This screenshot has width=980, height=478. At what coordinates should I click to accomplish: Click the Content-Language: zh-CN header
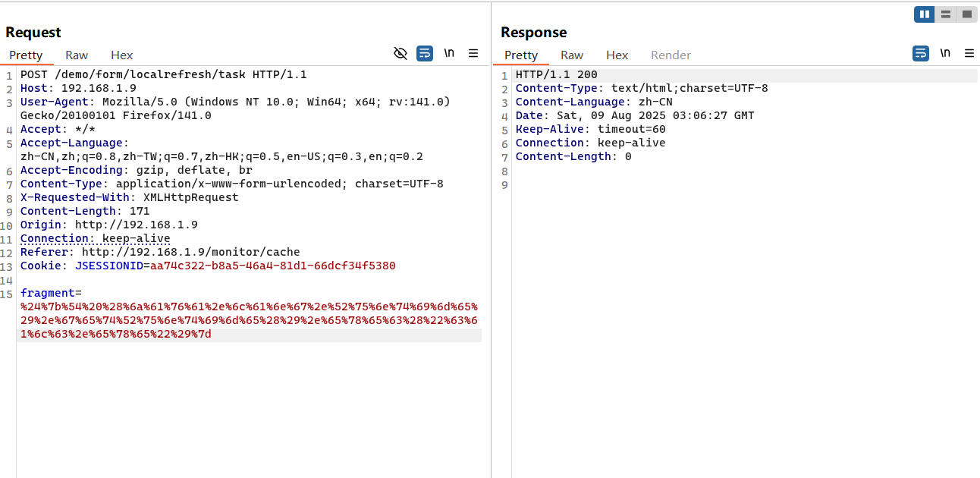[x=594, y=102]
